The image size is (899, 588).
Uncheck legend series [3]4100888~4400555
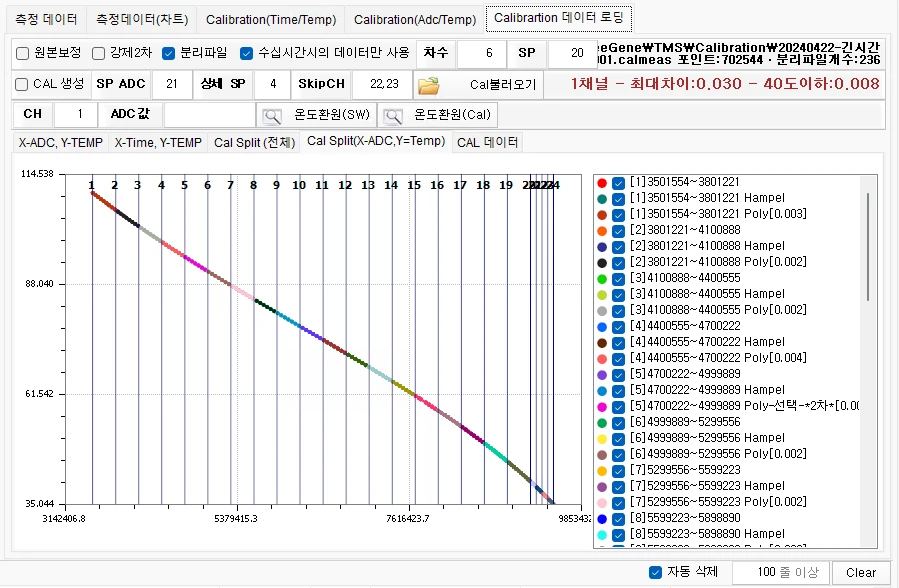618,279
